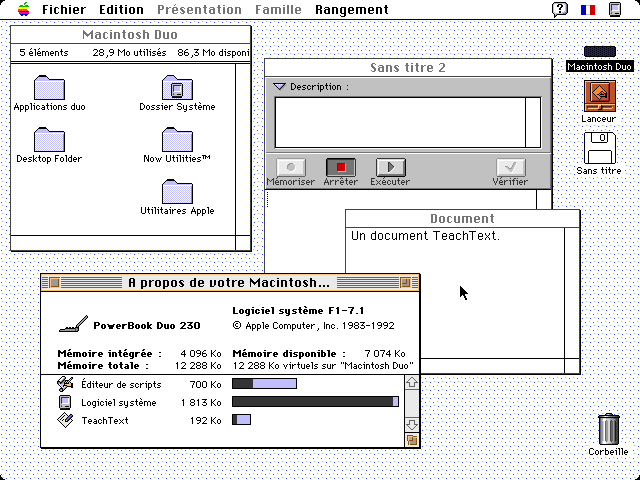The height and width of the screenshot is (480, 640).
Task: Open the Présentation menu
Action: pos(199,9)
